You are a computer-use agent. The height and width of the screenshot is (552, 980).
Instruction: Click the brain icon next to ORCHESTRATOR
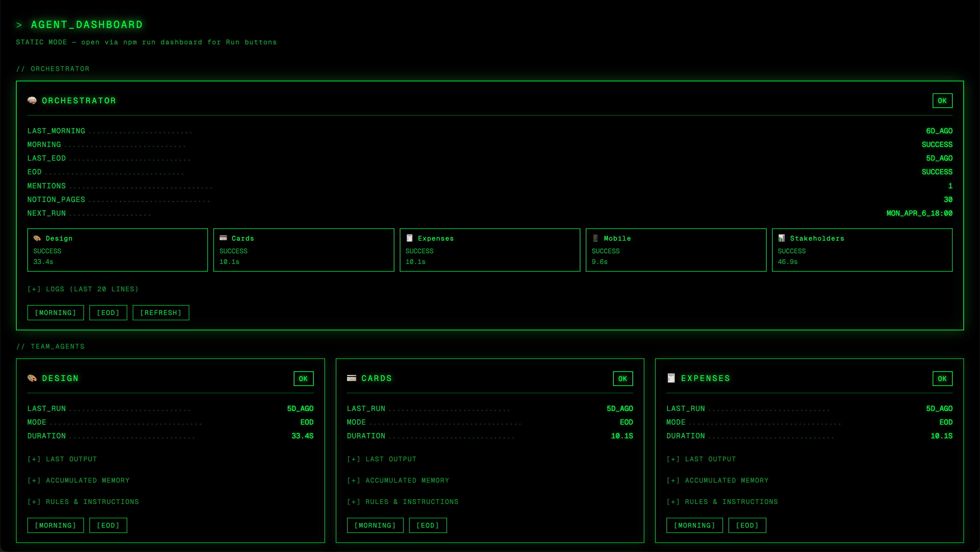tap(32, 100)
